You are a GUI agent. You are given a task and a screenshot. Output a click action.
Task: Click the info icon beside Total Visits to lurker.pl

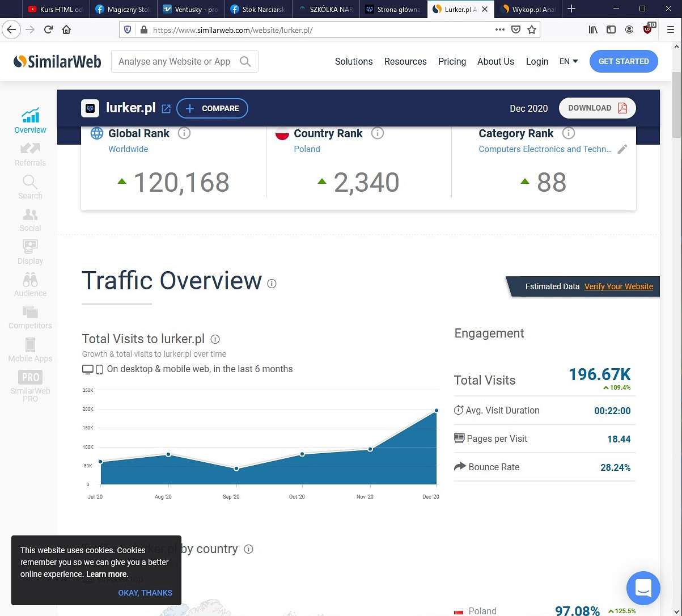coord(215,339)
